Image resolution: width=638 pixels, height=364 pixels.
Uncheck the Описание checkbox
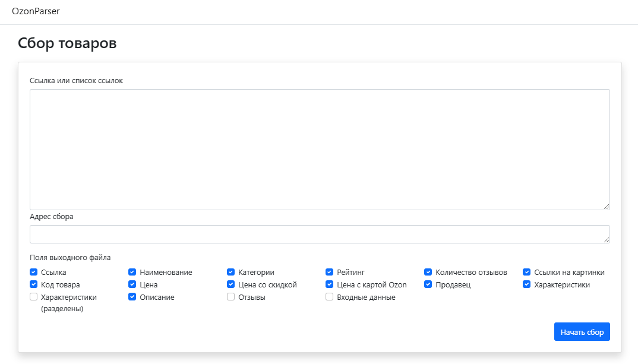(132, 297)
